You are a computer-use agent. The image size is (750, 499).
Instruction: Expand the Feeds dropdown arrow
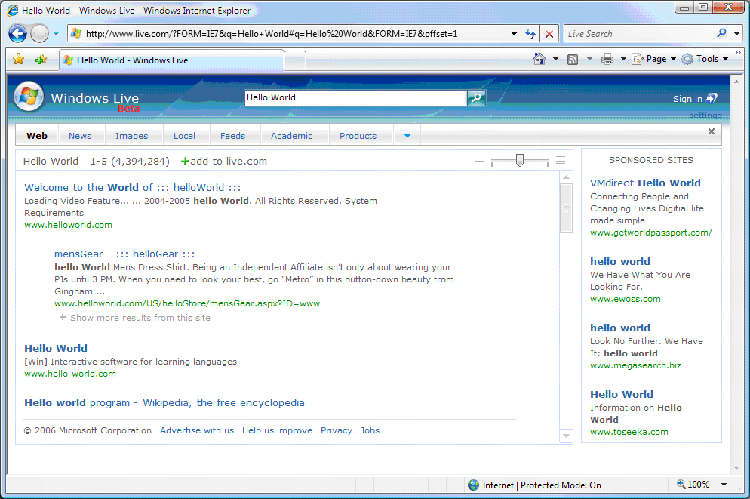(589, 59)
